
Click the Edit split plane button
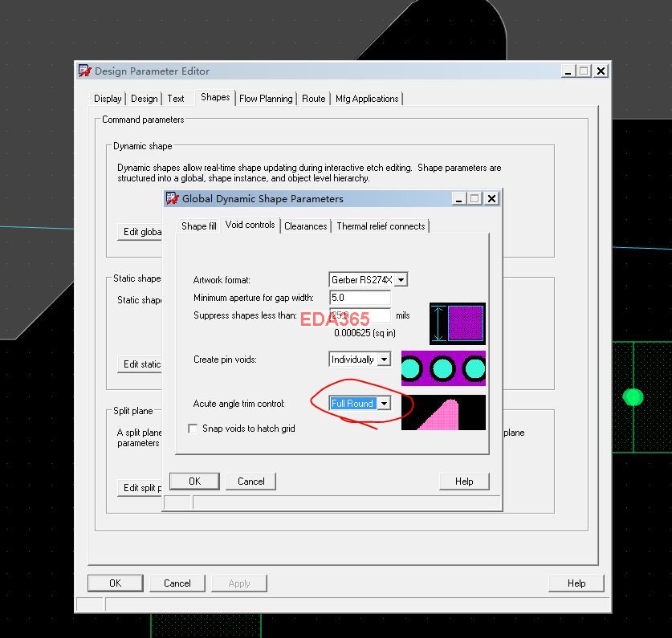click(x=141, y=488)
